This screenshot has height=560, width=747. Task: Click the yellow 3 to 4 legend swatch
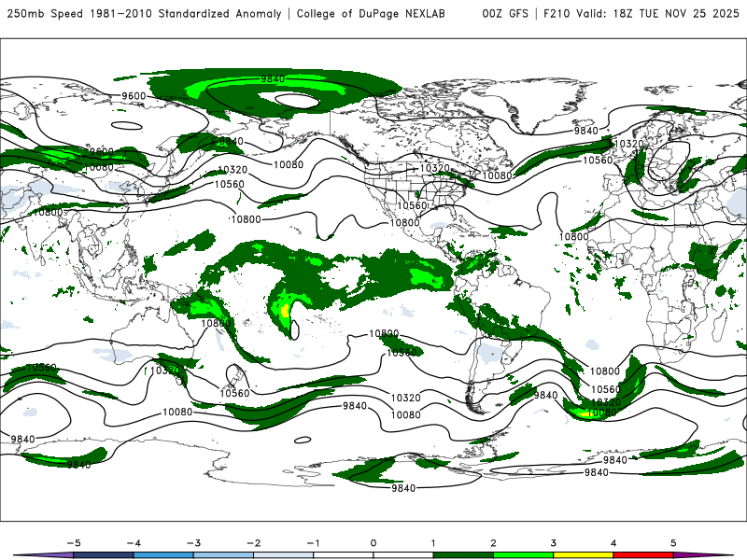point(583,555)
